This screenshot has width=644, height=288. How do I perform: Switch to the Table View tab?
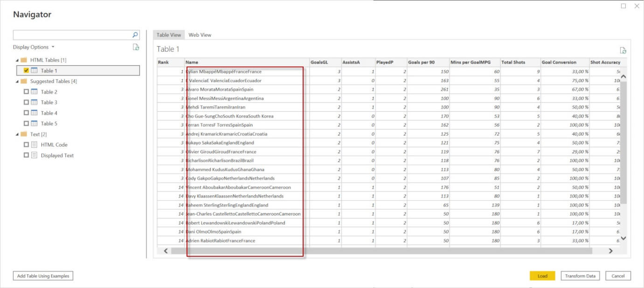[168, 35]
